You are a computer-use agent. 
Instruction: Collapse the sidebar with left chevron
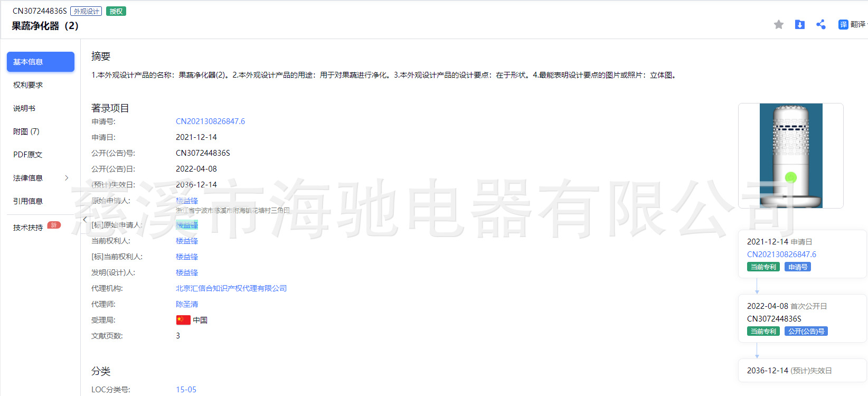[x=85, y=219]
